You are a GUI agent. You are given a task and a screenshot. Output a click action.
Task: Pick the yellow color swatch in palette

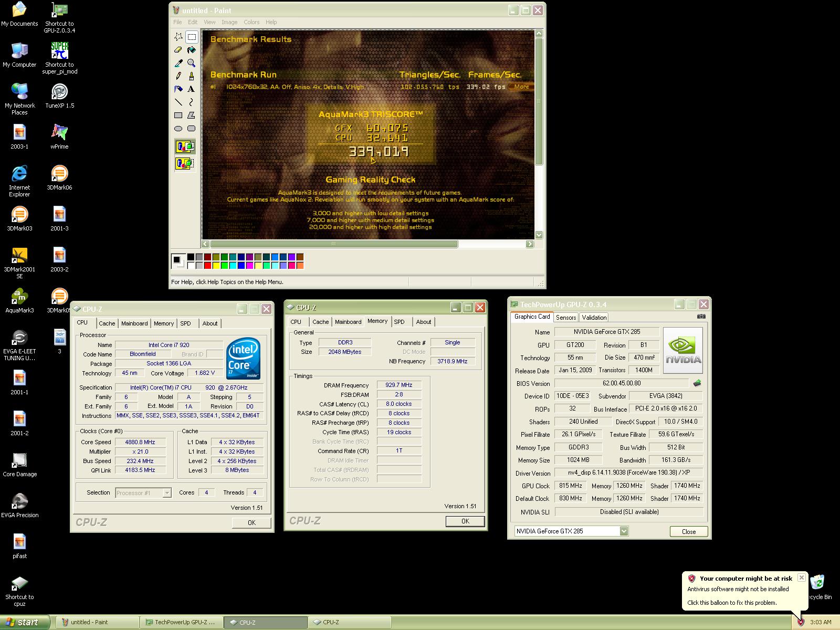(x=216, y=266)
